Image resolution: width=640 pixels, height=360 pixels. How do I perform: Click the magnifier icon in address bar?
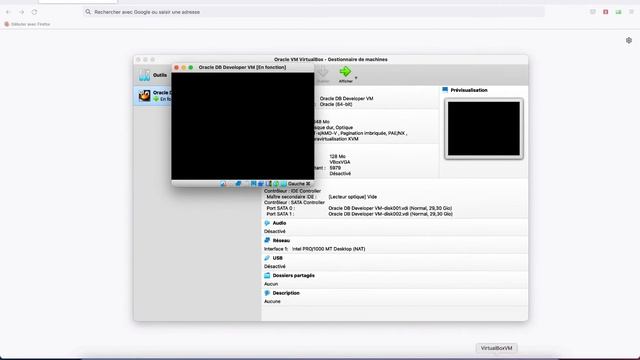[x=88, y=12]
